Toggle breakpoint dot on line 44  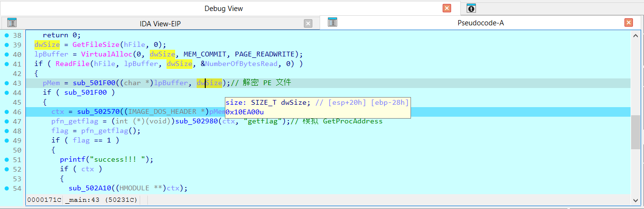tap(7, 93)
